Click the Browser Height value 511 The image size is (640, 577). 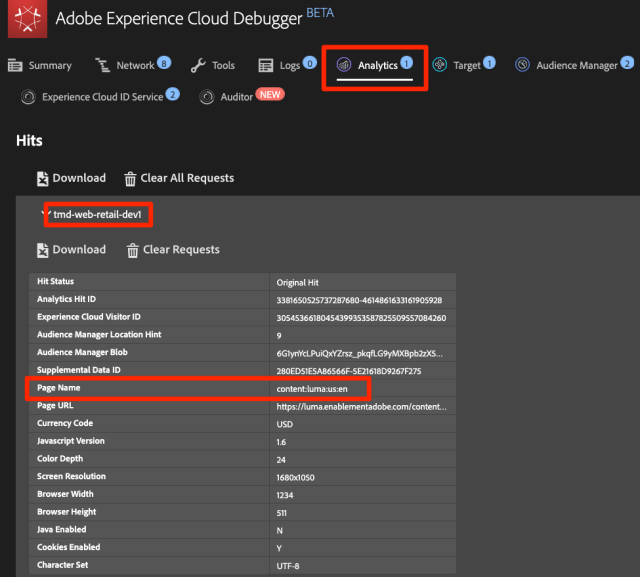click(282, 513)
